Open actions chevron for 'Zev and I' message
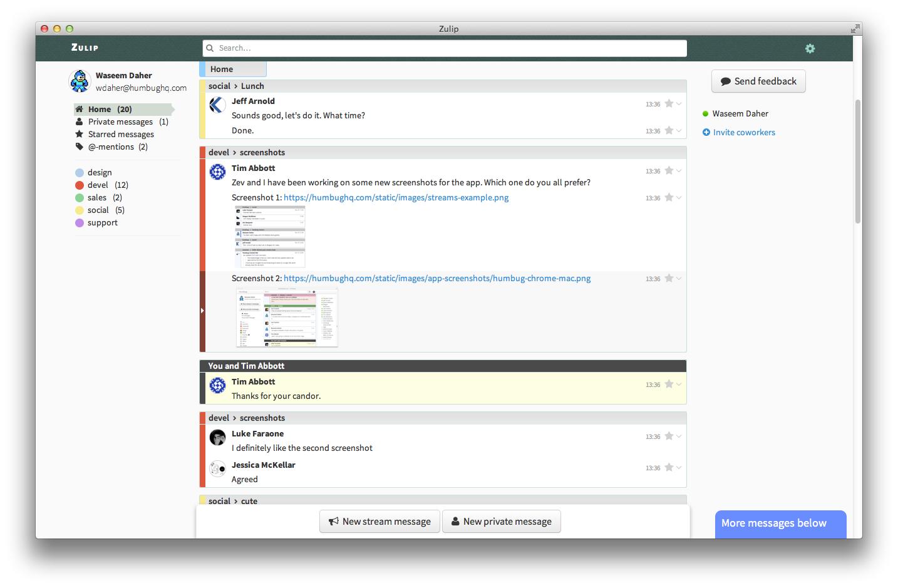 [679, 171]
